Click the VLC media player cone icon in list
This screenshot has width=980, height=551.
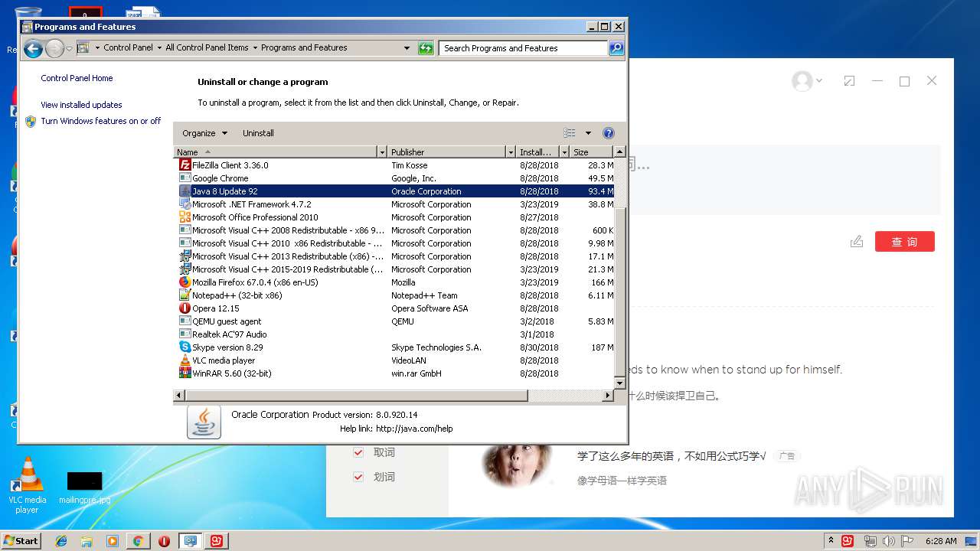coord(185,360)
